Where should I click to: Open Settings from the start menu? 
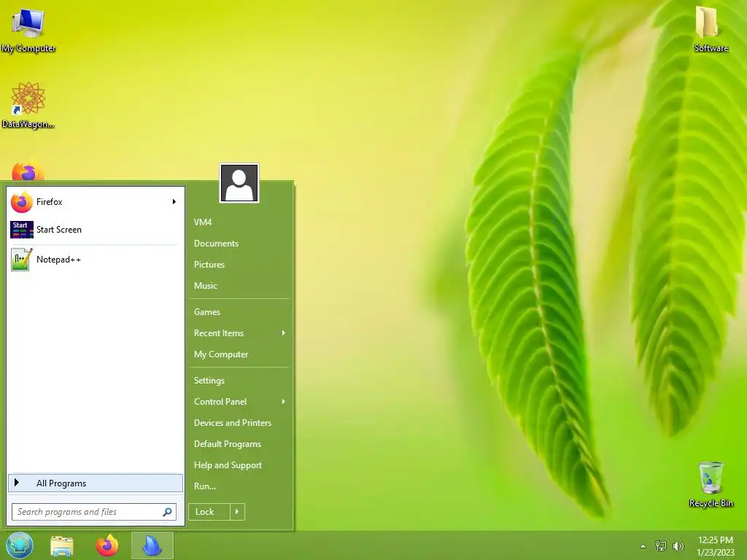point(209,381)
